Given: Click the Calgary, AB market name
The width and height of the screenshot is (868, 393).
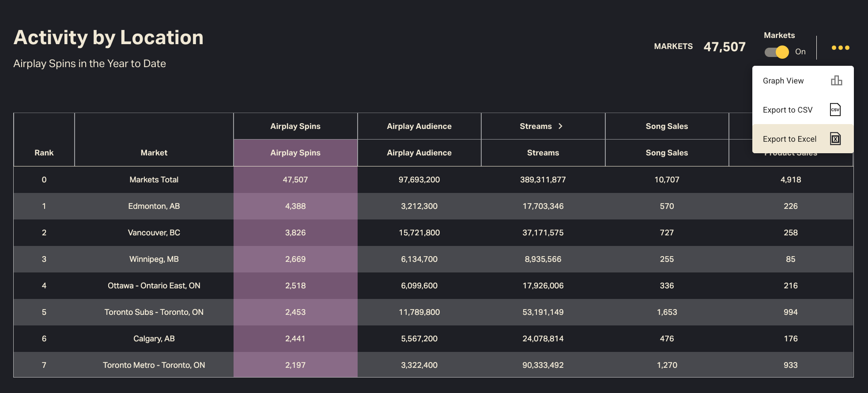Looking at the screenshot, I should [154, 339].
